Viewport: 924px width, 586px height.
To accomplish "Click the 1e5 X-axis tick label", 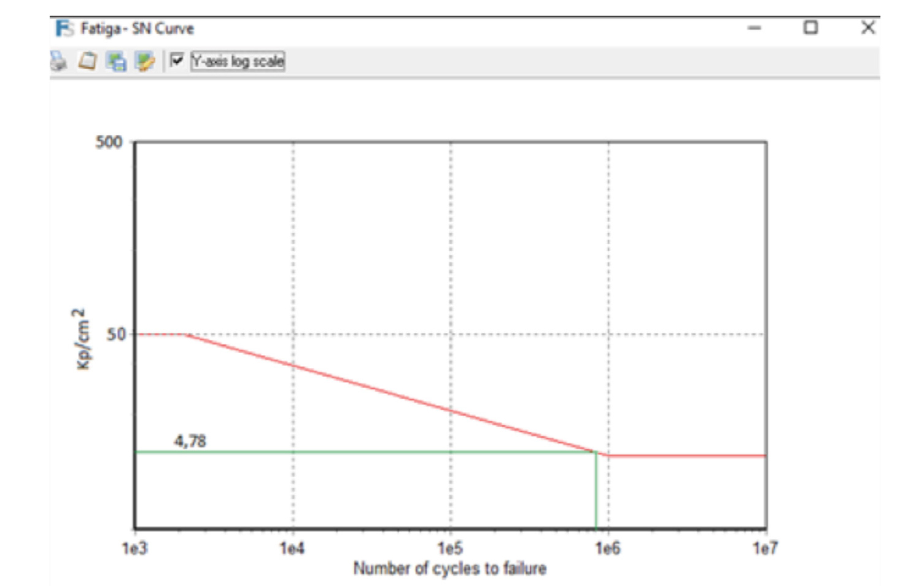I will coord(450,548).
